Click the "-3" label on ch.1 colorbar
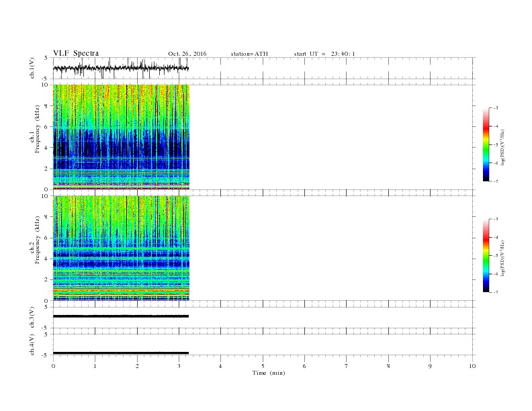532x411 pixels. pyautogui.click(x=496, y=108)
